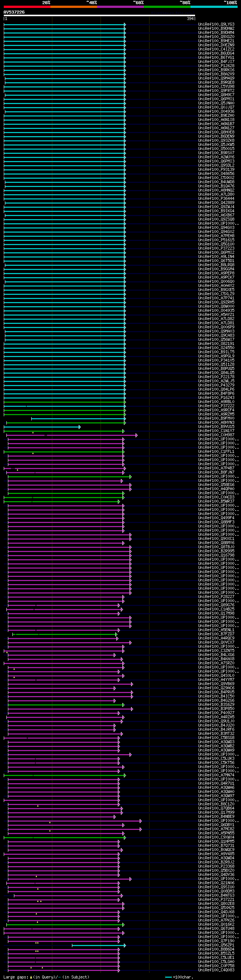Click the long purple bar for A7MC82
Screen dimensions: 241x980
point(75,829)
